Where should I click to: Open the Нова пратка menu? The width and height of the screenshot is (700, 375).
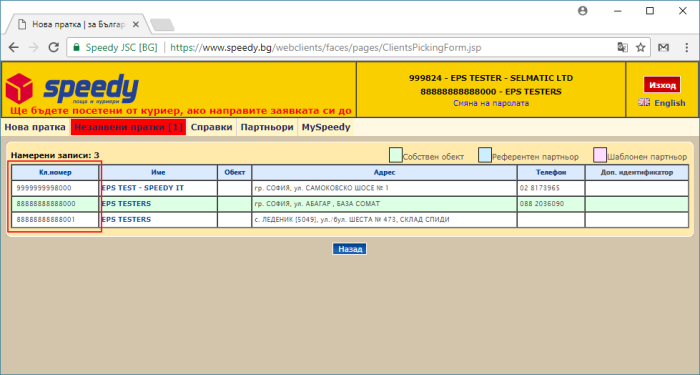tap(35, 127)
